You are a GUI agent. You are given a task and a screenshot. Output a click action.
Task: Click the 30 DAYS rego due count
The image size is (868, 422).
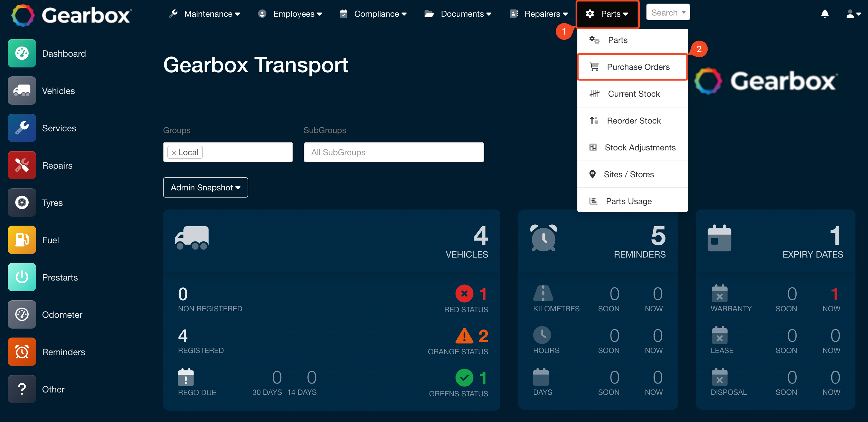point(277,377)
